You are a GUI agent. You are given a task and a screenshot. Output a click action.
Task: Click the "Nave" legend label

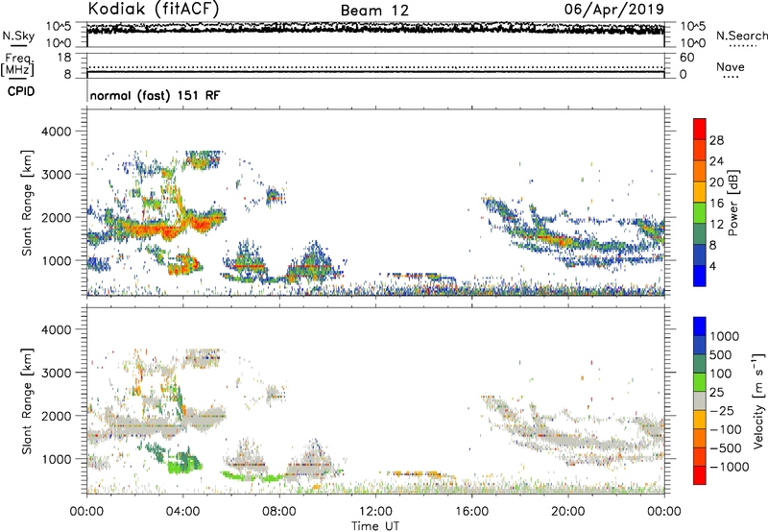click(x=731, y=66)
